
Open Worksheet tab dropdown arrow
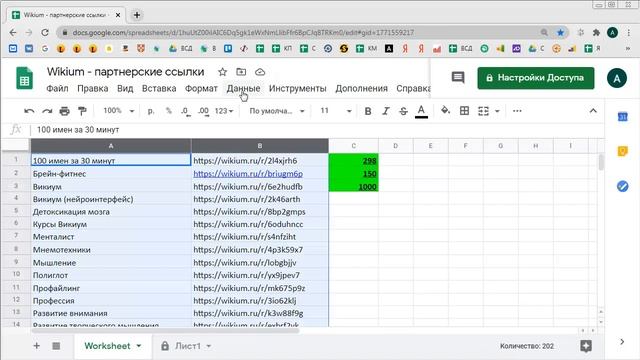[139, 346]
